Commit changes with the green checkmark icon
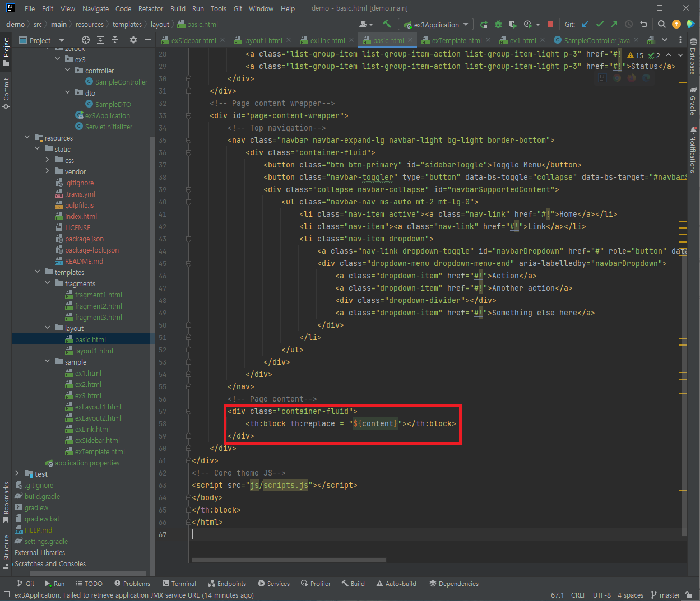The width and height of the screenshot is (700, 601). pyautogui.click(x=600, y=24)
